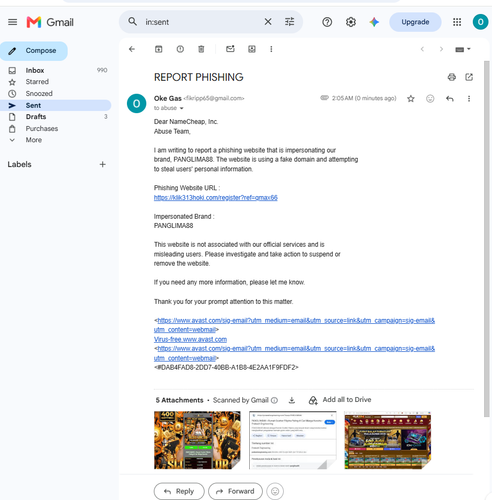Click the REPORT PHISHING subject line
Viewport: 492px width, 500px height.
pyautogui.click(x=199, y=77)
